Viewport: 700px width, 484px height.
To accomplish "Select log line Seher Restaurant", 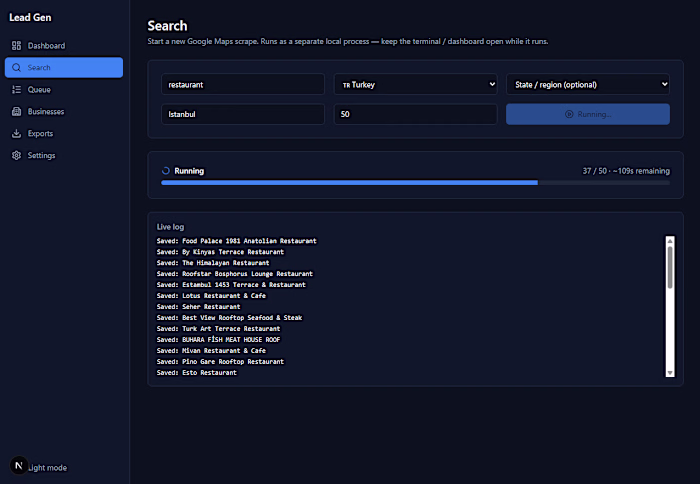I will pos(198,307).
